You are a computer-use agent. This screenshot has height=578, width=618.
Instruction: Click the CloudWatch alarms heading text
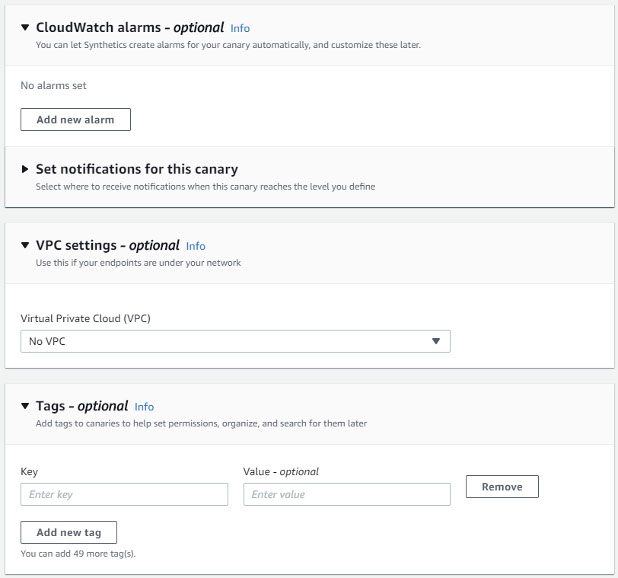pos(128,28)
